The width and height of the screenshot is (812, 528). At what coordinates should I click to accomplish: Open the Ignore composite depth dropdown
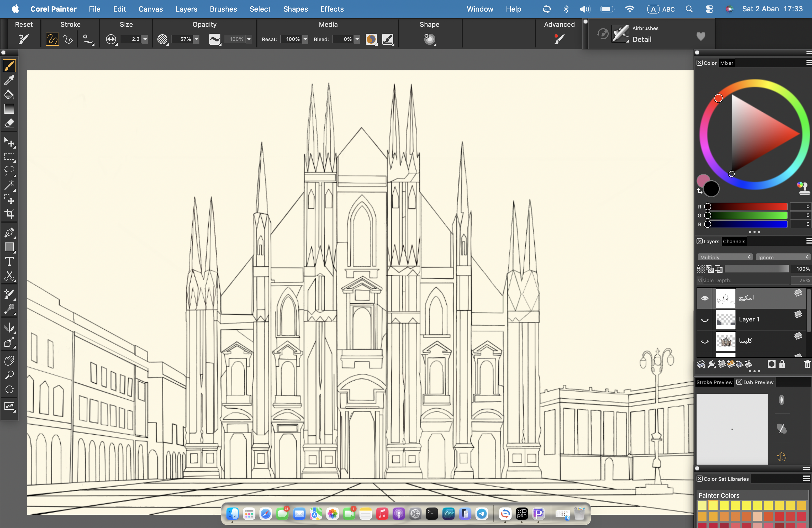pos(783,257)
